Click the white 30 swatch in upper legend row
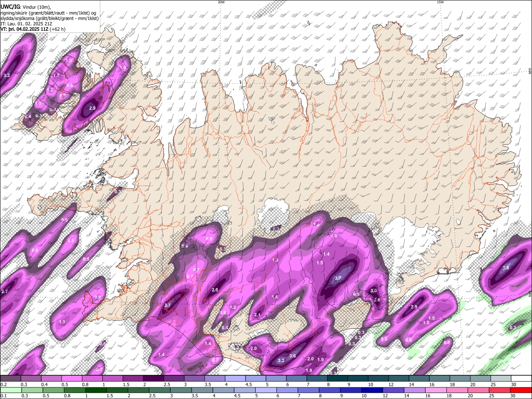Screen dimensions: 532x399 [521, 379]
